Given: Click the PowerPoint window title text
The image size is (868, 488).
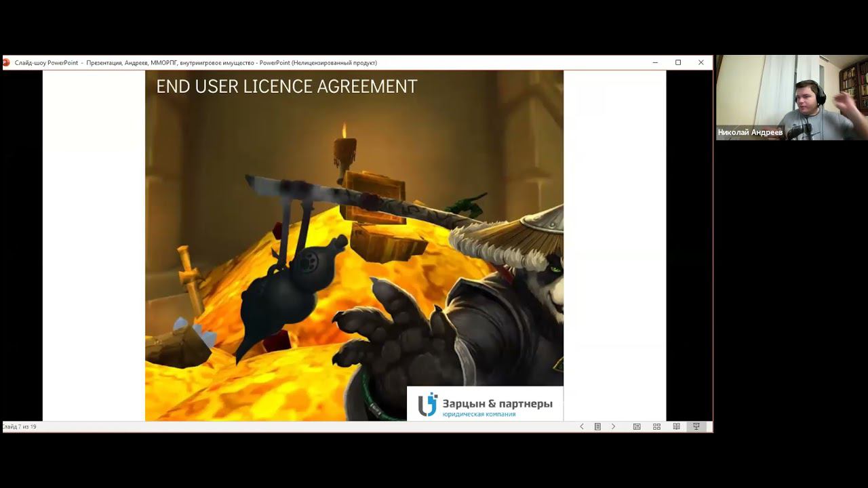Looking at the screenshot, I should [x=196, y=63].
